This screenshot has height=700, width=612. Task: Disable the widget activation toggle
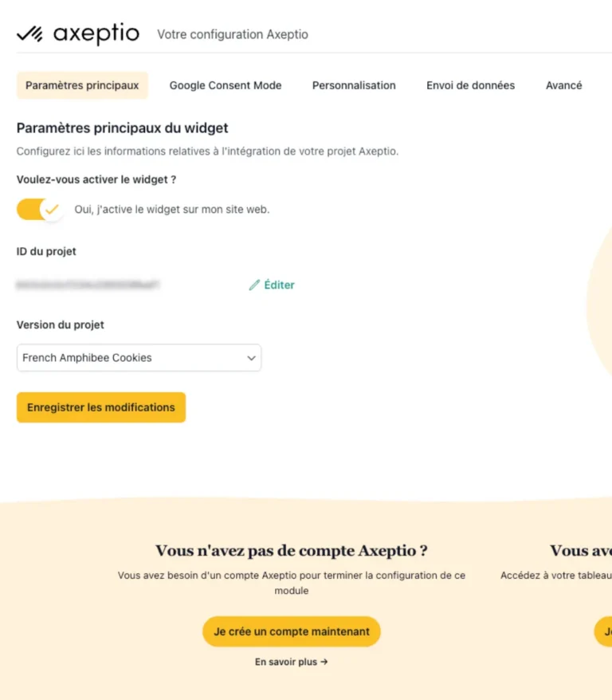[40, 210]
